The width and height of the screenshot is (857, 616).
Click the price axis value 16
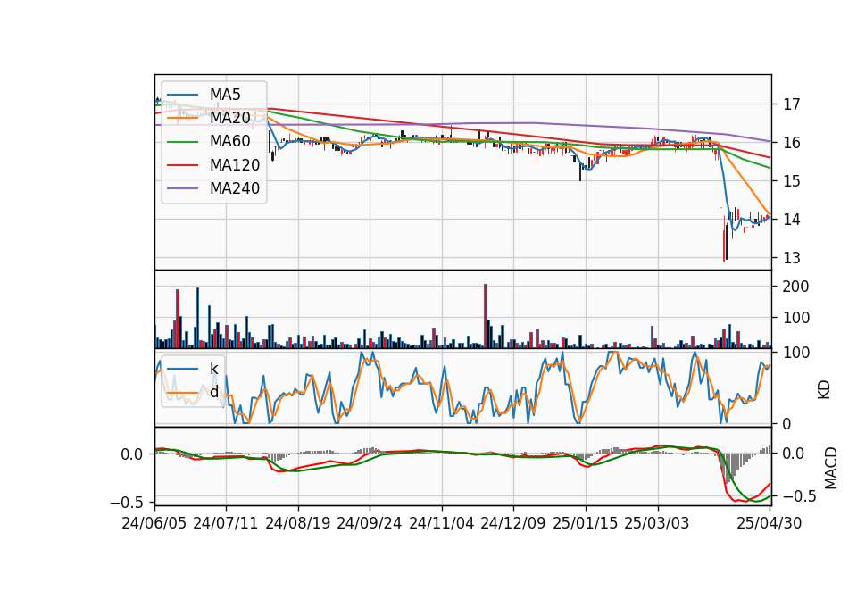(x=792, y=143)
